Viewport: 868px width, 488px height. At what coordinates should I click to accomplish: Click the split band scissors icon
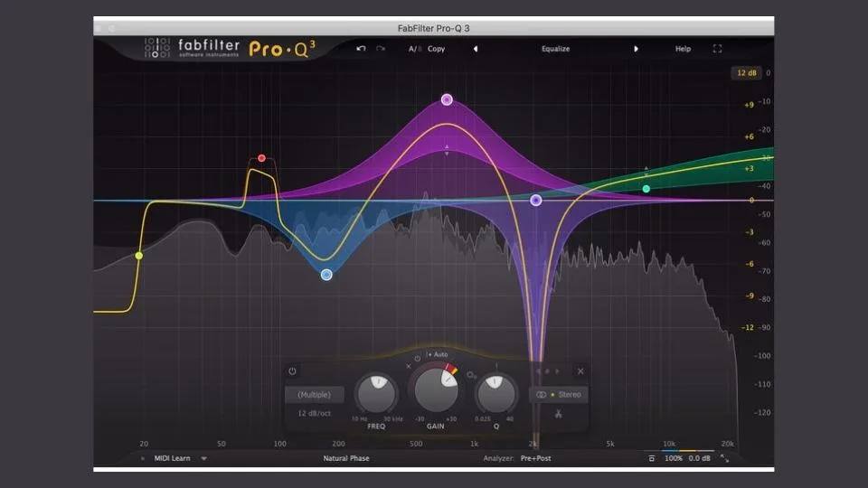[559, 413]
